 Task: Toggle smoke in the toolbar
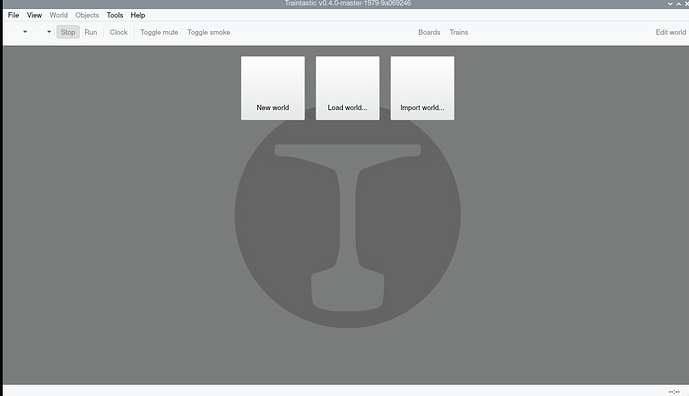[x=209, y=32]
